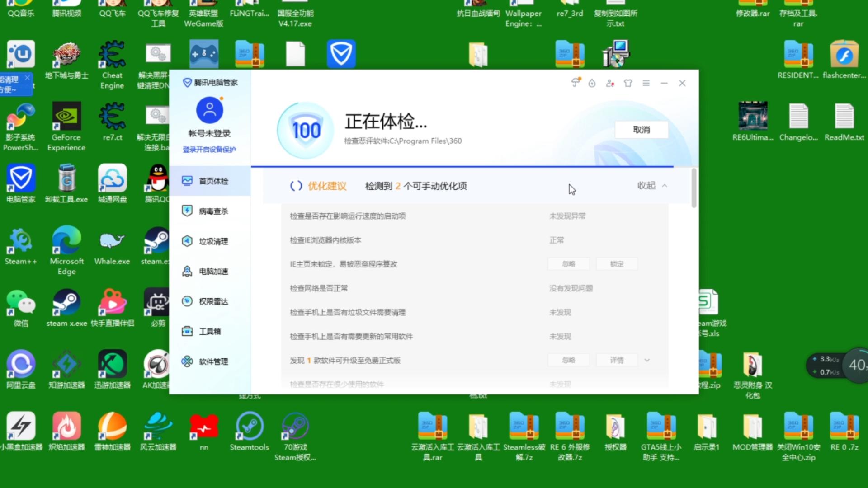The height and width of the screenshot is (488, 868).
Task: Open 授权器 desktop folder
Action: click(615, 431)
